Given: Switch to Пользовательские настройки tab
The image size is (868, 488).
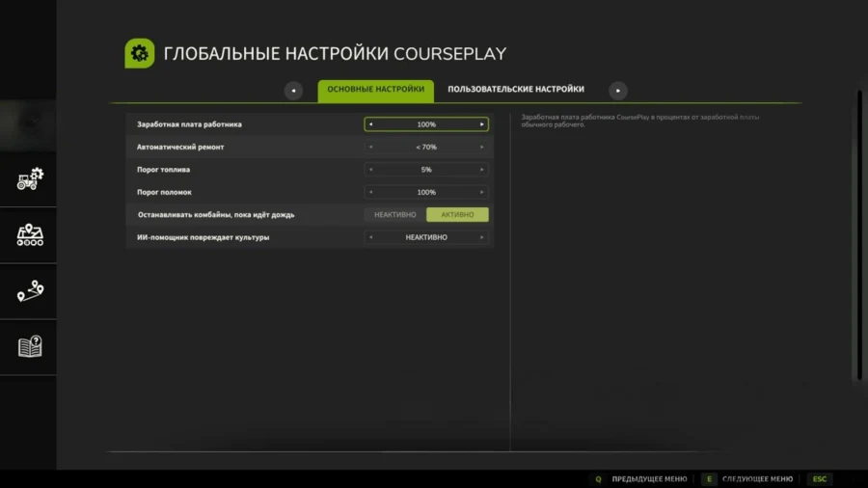Looking at the screenshot, I should point(515,90).
